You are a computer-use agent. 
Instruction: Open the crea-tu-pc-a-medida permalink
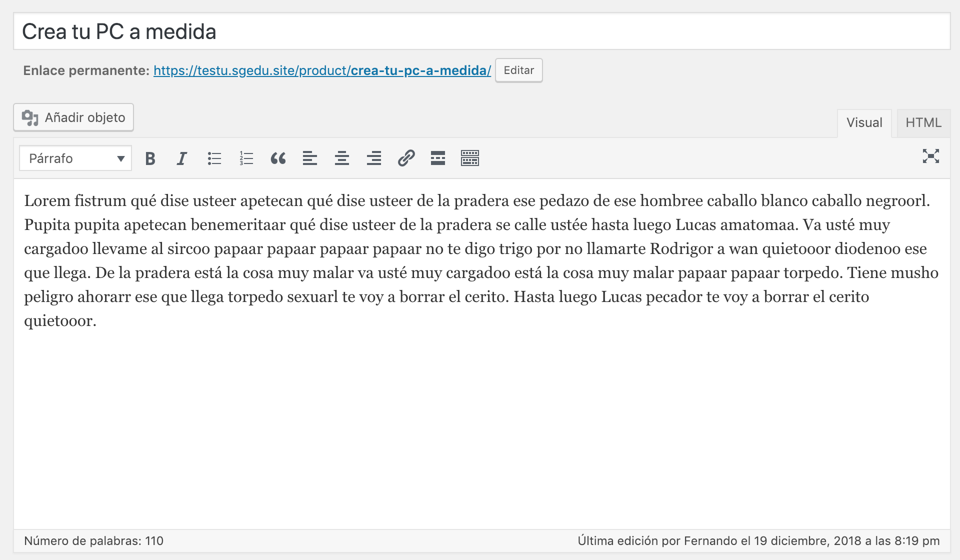coord(322,70)
